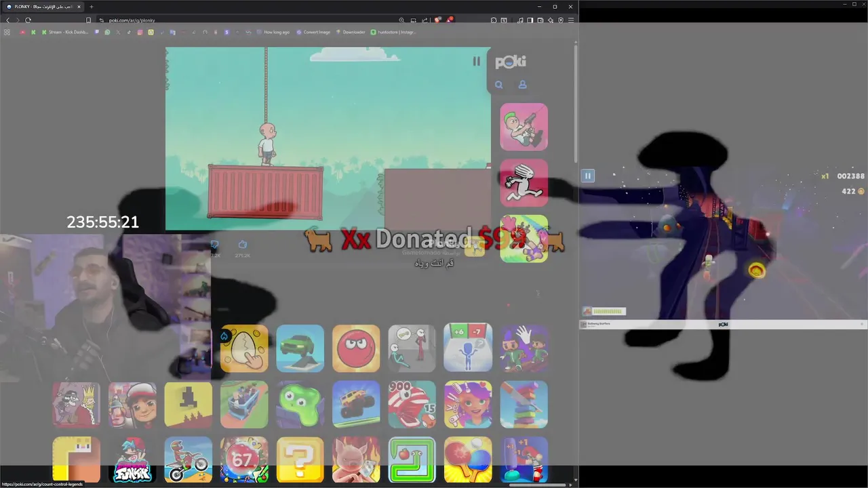Close the PLONKY tab
This screenshot has height=488, width=868.
[x=79, y=7]
